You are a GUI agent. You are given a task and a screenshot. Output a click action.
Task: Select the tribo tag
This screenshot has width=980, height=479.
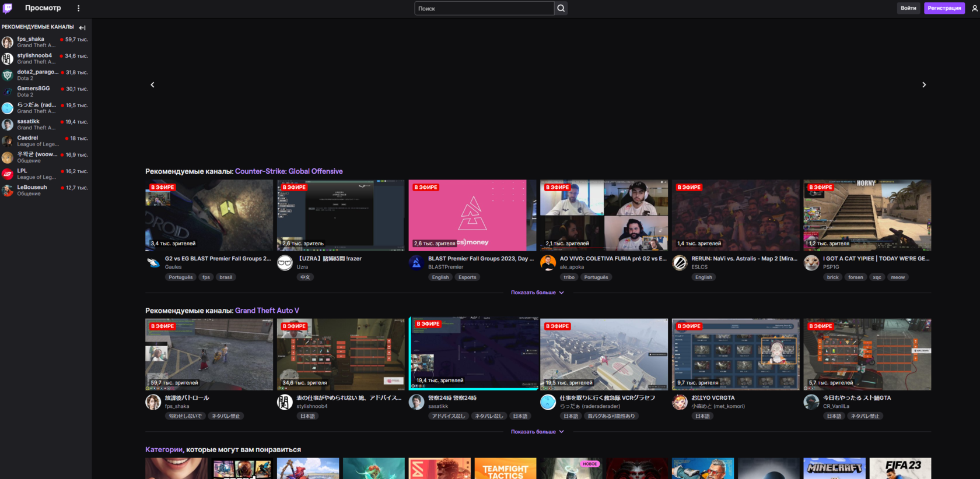(569, 277)
